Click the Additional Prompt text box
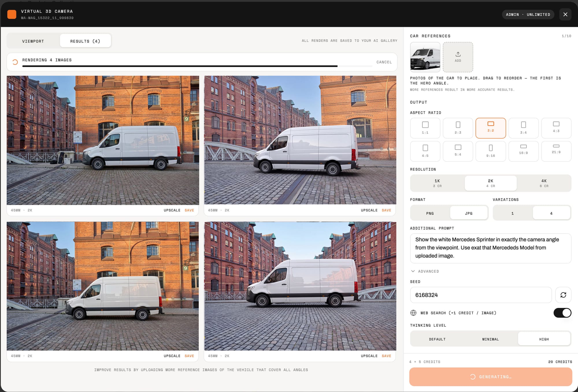Image resolution: width=578 pixels, height=392 pixels. click(491, 248)
